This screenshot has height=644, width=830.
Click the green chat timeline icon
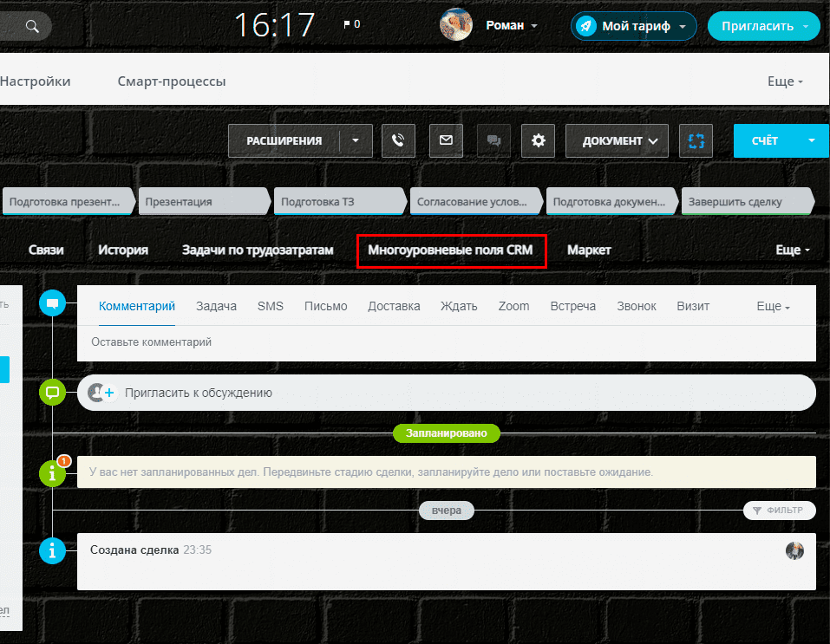[52, 392]
